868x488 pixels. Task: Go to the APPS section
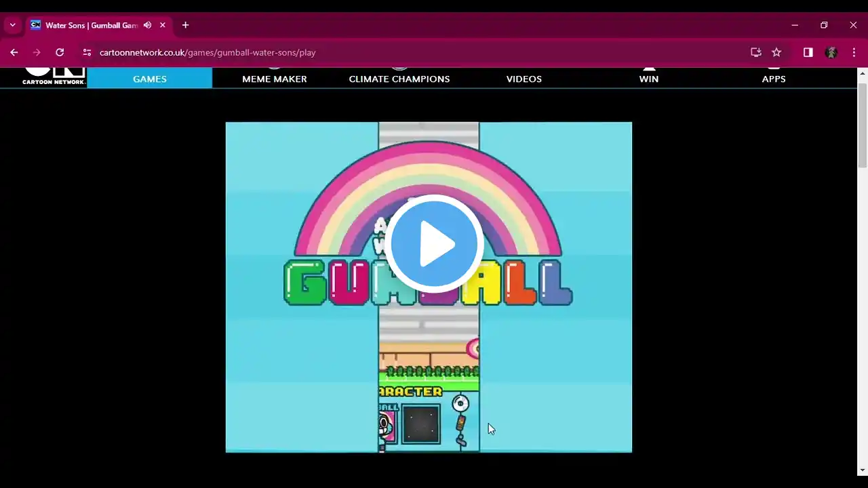(x=774, y=78)
